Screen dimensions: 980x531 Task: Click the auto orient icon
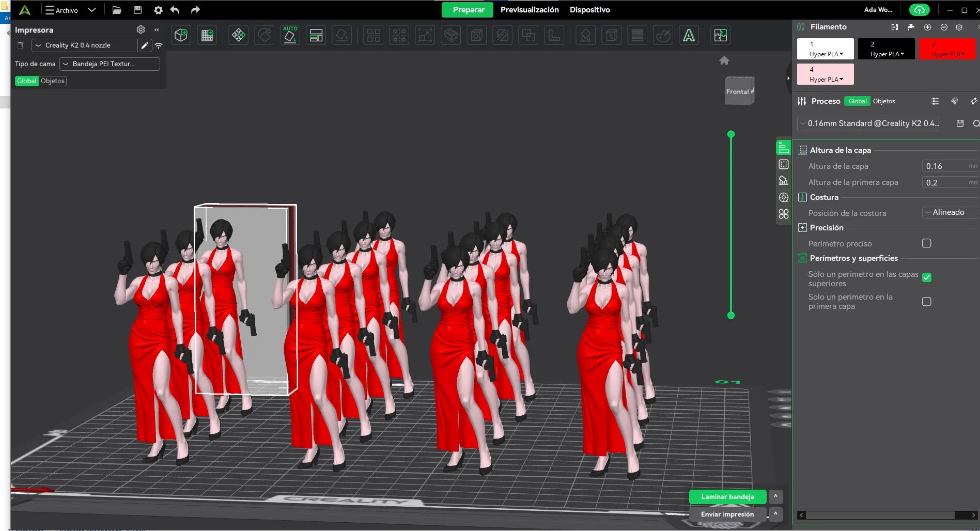(x=290, y=35)
